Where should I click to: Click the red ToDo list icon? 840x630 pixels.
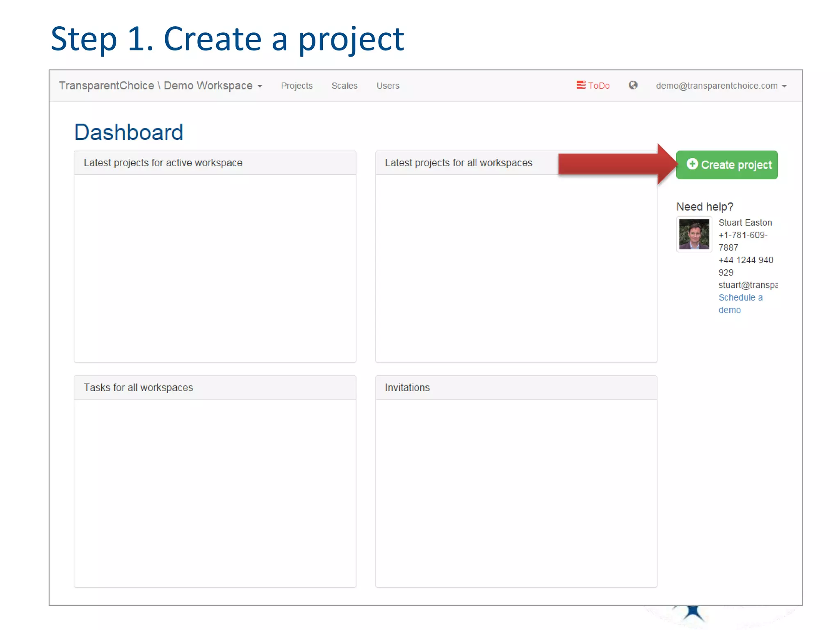click(x=581, y=85)
